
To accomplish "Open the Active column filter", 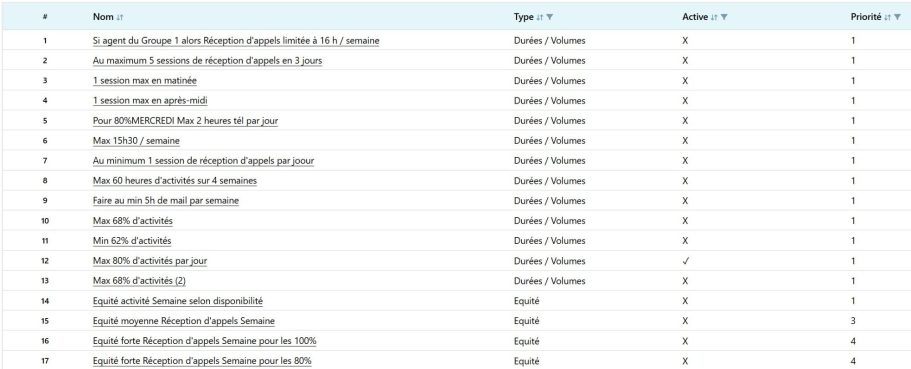I will pos(724,17).
